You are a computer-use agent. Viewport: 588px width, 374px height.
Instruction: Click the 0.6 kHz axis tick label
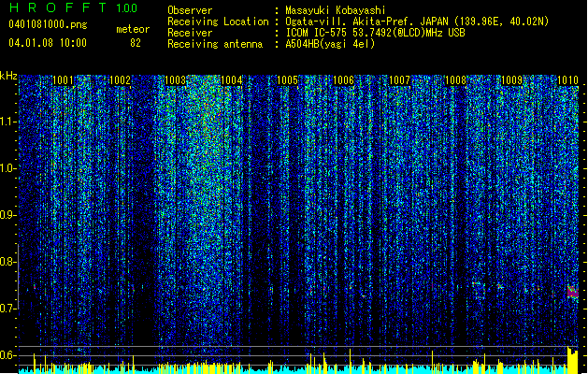click(7, 355)
